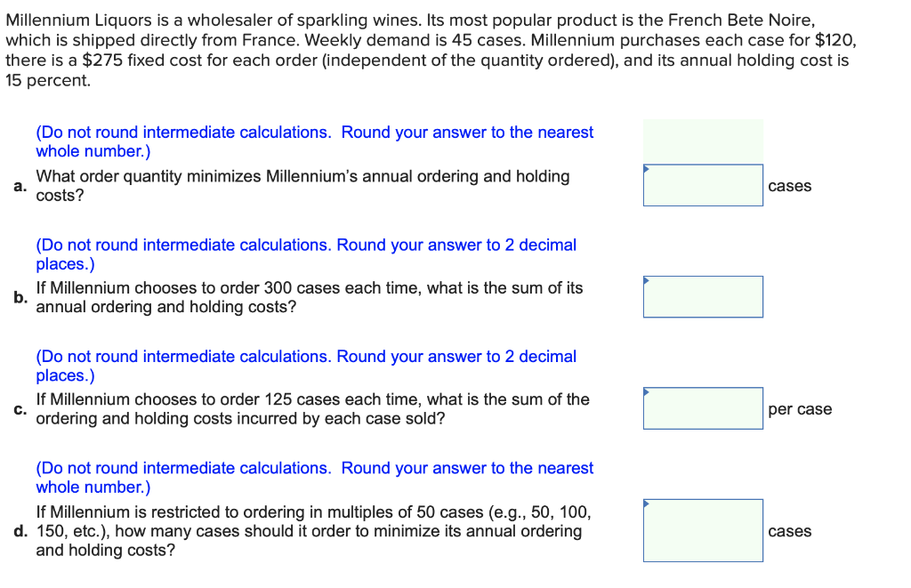
Task: Click the question label d
Action: [18, 531]
